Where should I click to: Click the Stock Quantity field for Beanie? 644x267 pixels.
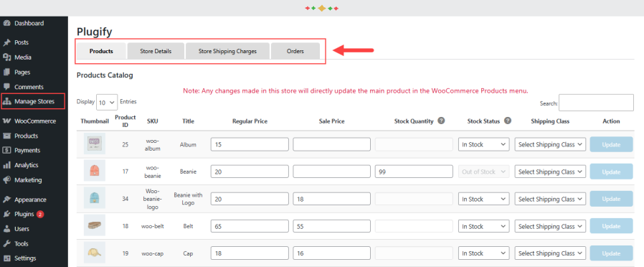click(414, 172)
